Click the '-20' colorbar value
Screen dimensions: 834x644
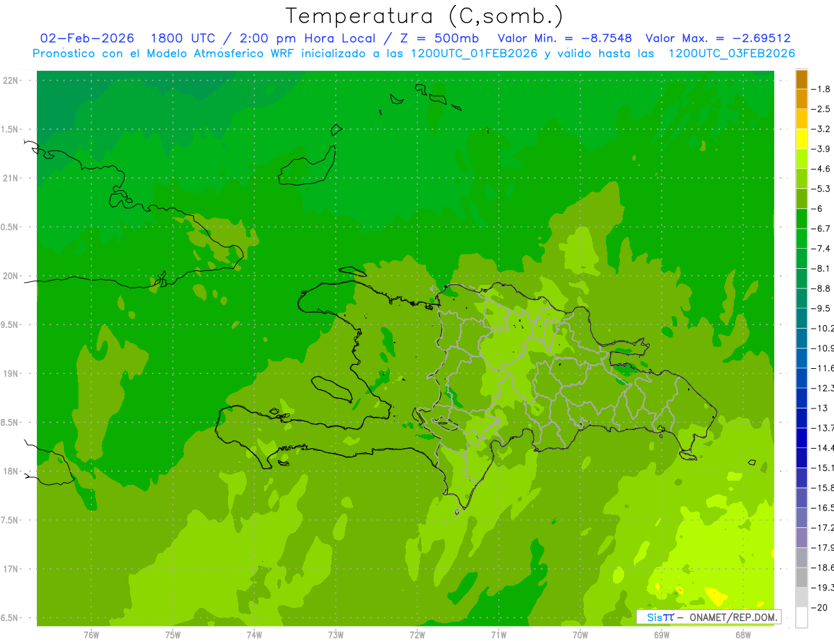819,607
